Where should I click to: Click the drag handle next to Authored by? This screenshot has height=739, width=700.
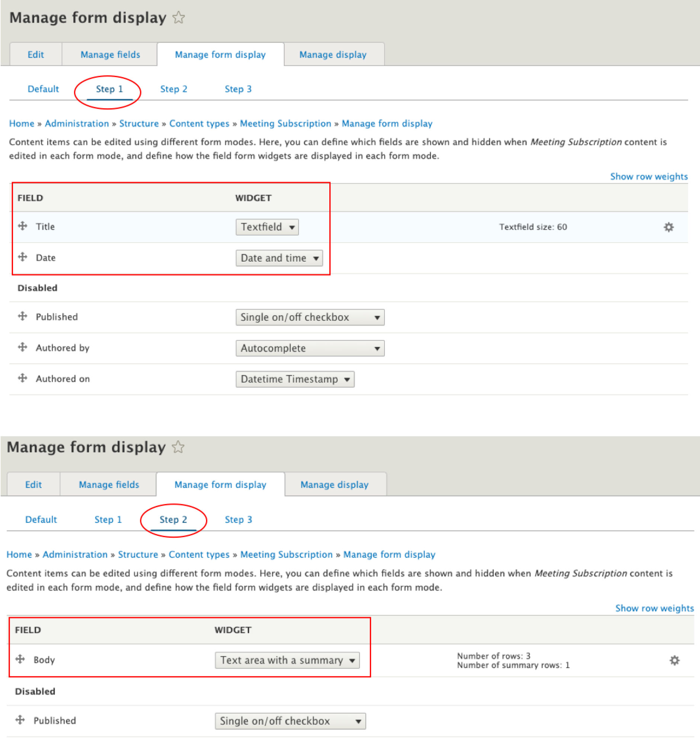[22, 347]
